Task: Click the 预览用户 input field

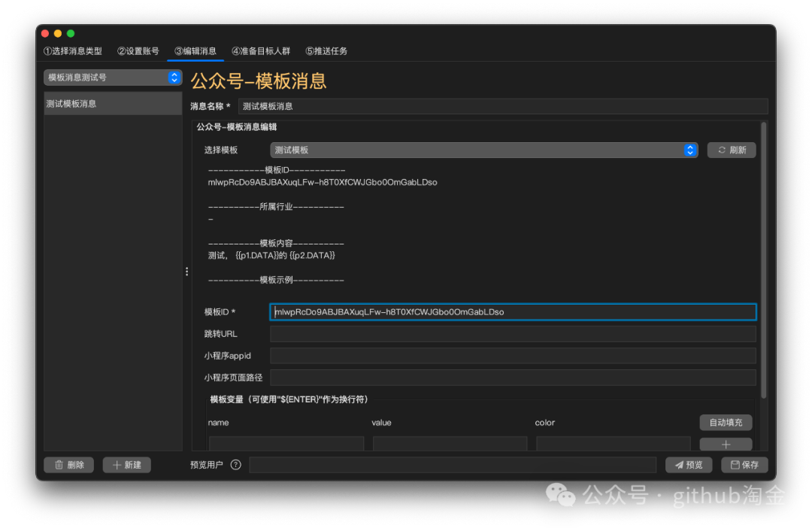Action: (453, 465)
